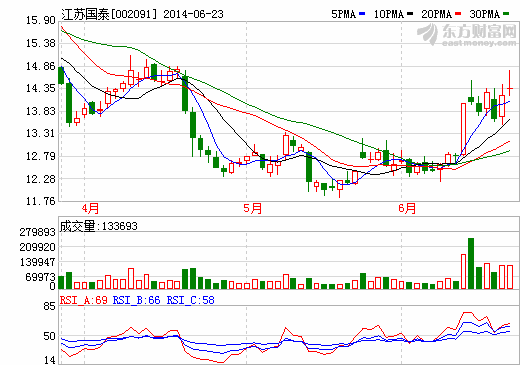
Task: Click the 11.76 price axis label
Action: pyautogui.click(x=41, y=201)
